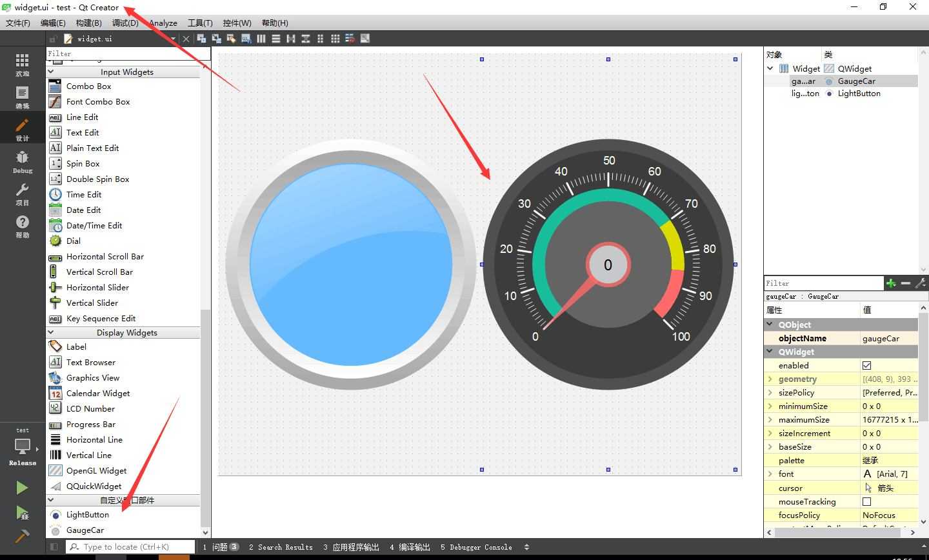929x560 pixels.
Task: Build project with the hammer icon
Action: (22, 536)
